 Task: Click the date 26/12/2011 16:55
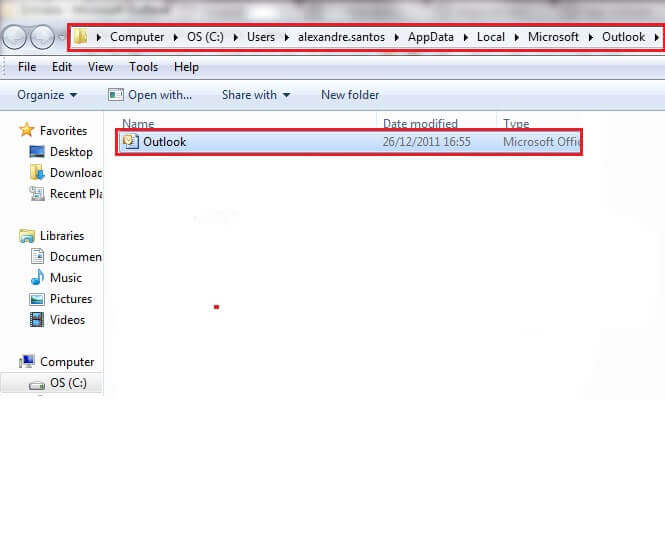pos(427,142)
